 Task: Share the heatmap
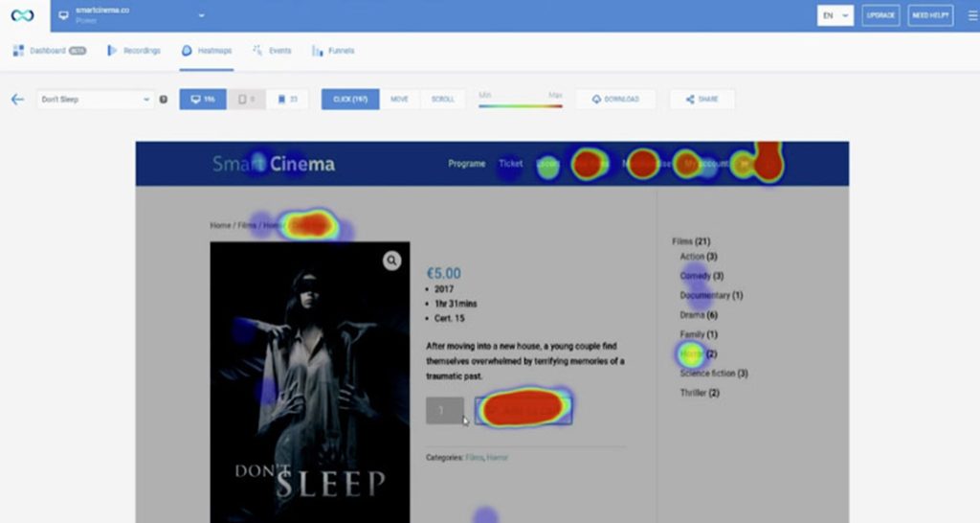pyautogui.click(x=702, y=99)
